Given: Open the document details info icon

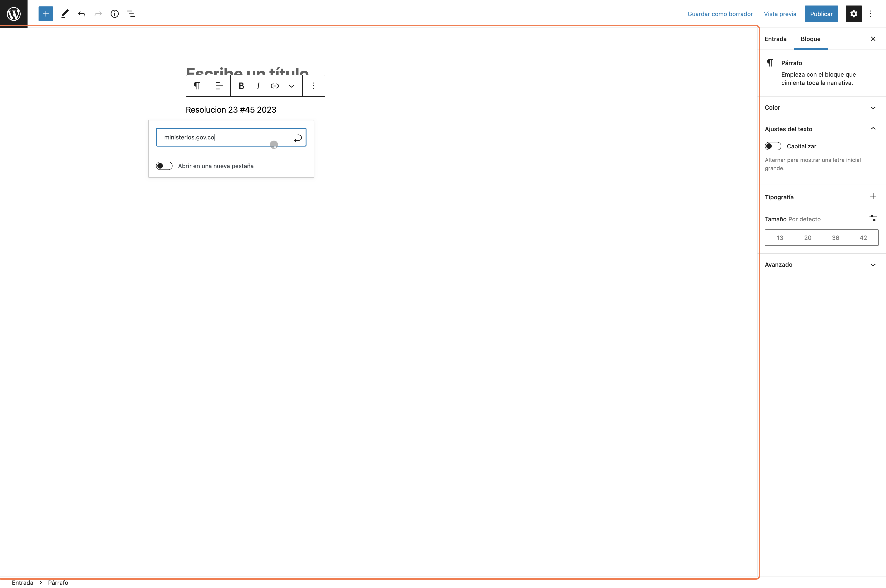Looking at the screenshot, I should (114, 14).
